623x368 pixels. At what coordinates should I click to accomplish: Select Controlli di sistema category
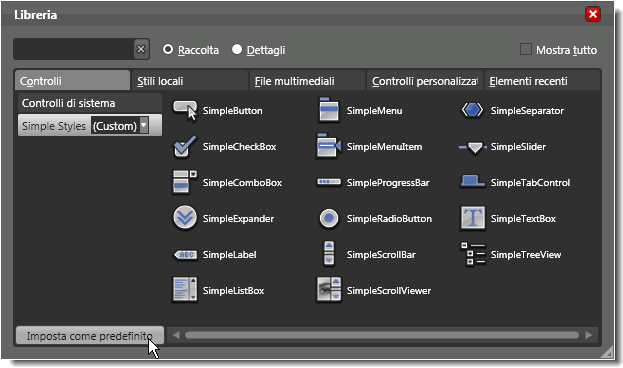pos(90,103)
